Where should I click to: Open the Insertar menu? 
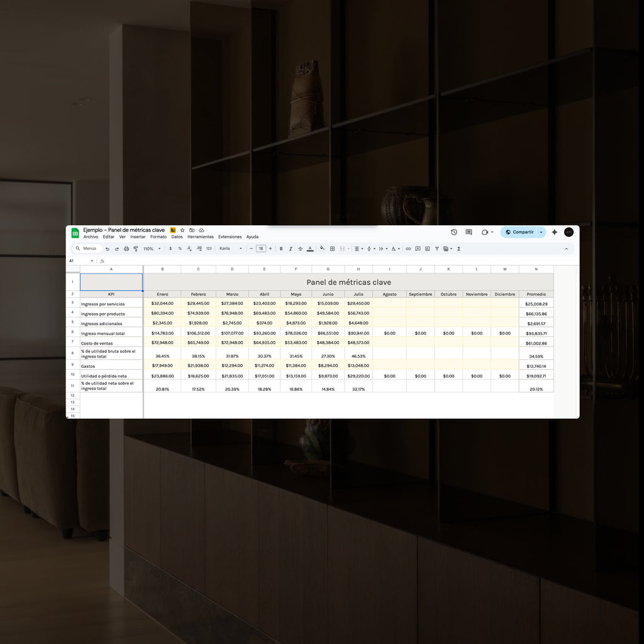pos(138,237)
